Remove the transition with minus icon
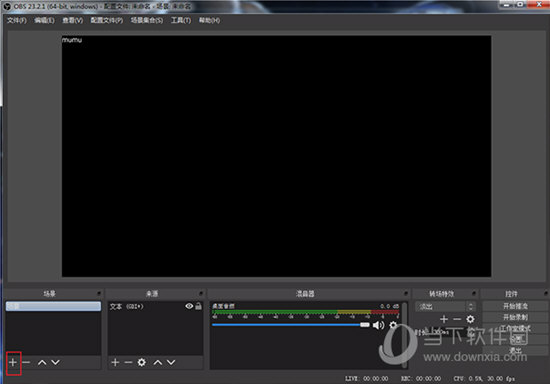550x384 pixels. coord(457,319)
